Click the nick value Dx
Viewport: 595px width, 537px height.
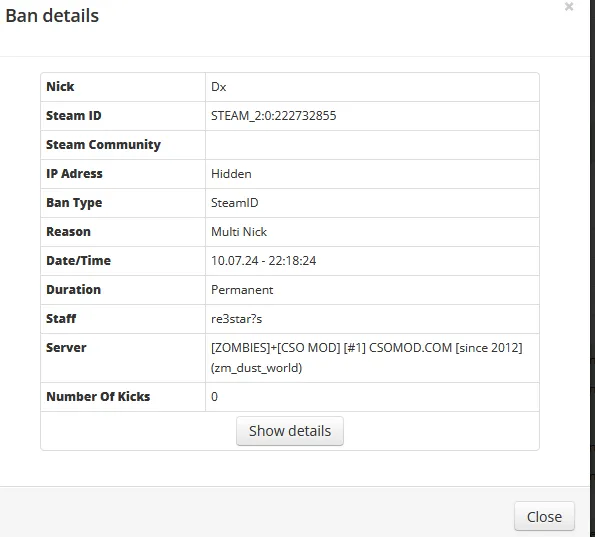coord(219,87)
